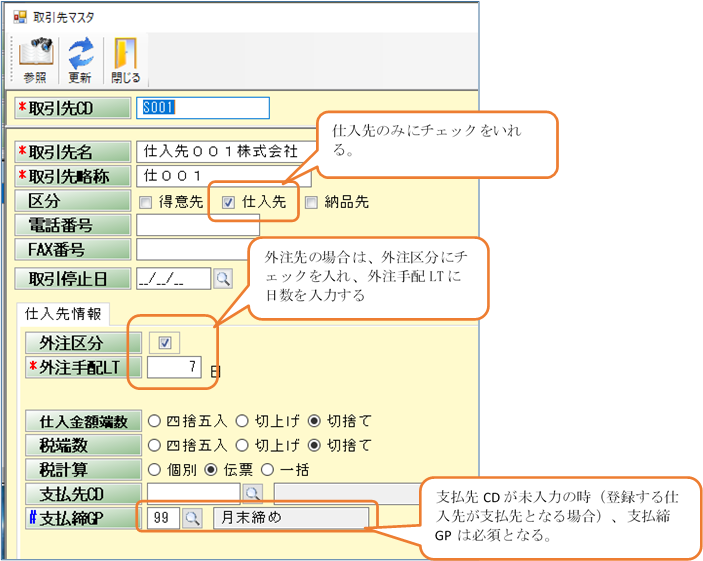Click the 区分 label

pos(73,201)
